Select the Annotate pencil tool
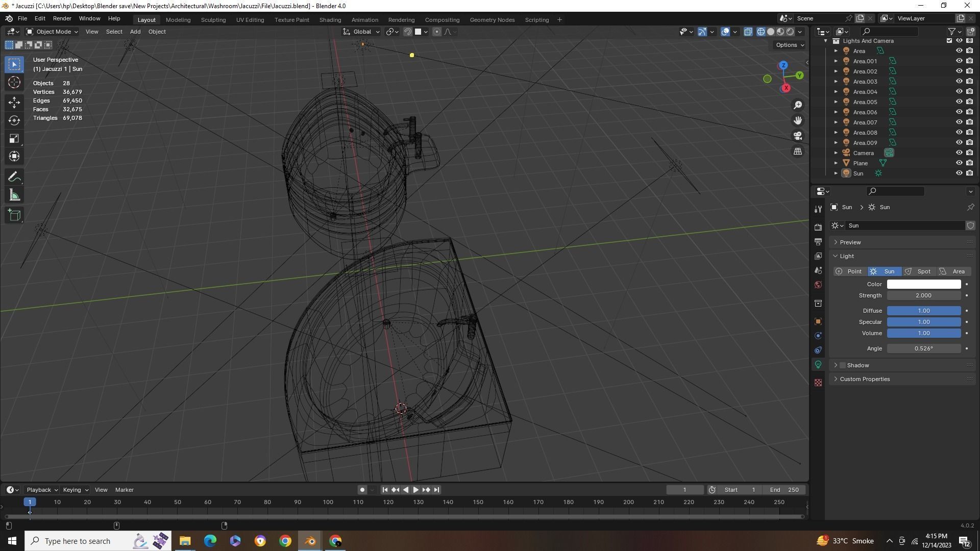The width and height of the screenshot is (980, 551). coord(14,177)
